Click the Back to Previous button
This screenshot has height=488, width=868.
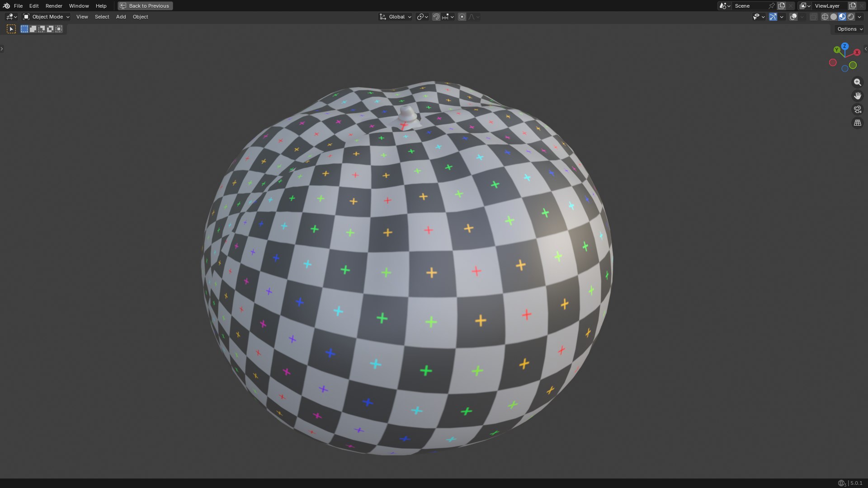pyautogui.click(x=145, y=6)
